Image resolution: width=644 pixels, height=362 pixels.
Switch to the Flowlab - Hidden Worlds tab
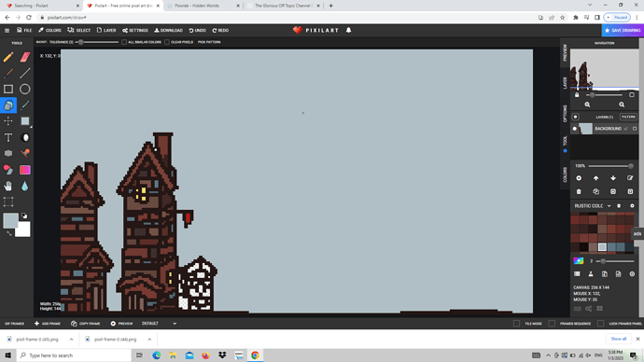click(203, 6)
